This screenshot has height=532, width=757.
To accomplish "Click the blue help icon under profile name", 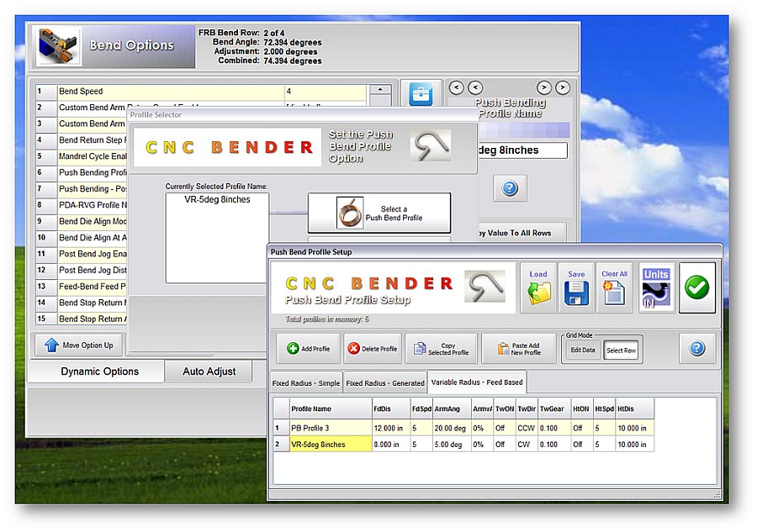I will (x=510, y=188).
